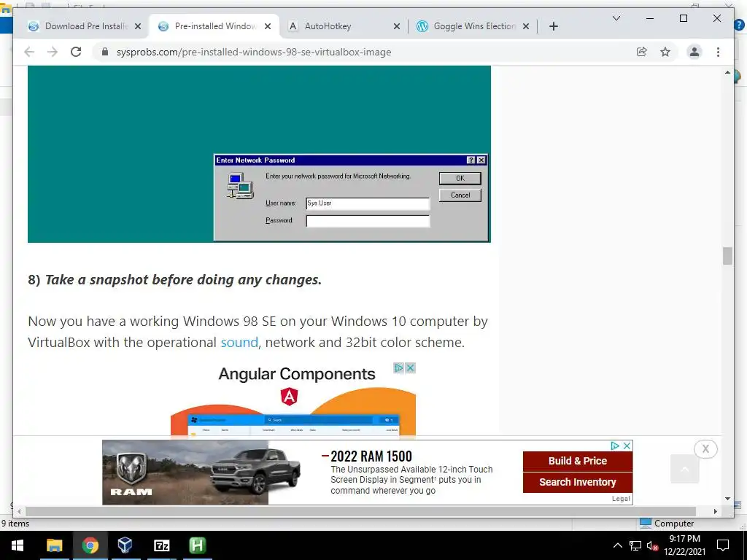Click Search Inventory on RAM ad

coord(578,482)
